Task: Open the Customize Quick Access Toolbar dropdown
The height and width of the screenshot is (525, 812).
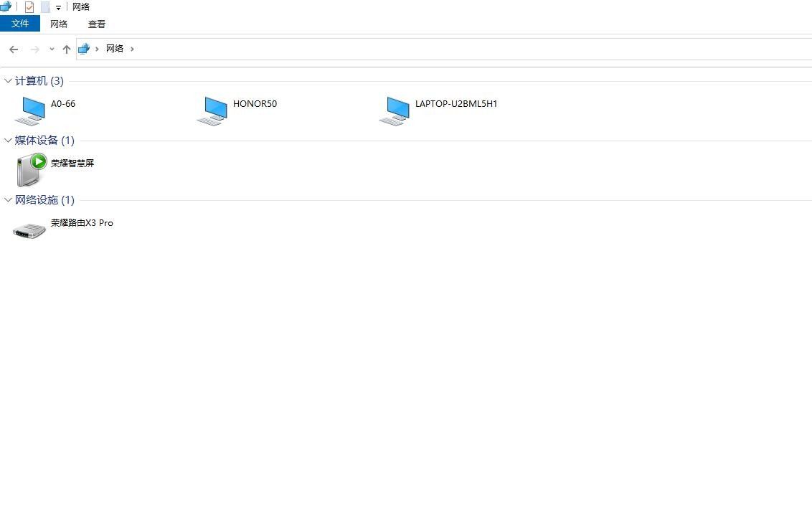Action: pyautogui.click(x=59, y=8)
